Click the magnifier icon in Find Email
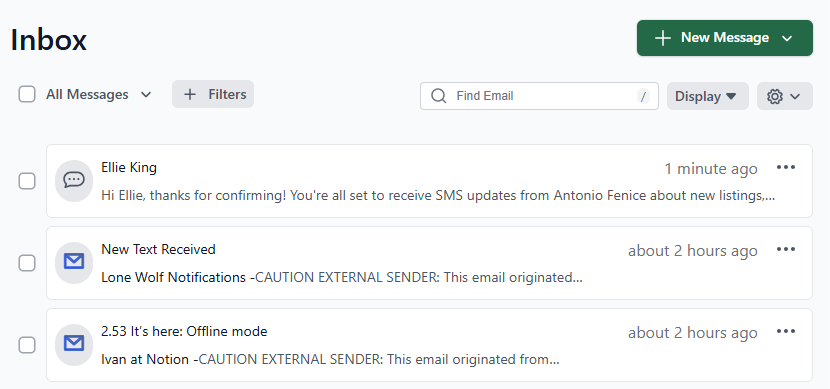830x389 pixels. tap(438, 96)
